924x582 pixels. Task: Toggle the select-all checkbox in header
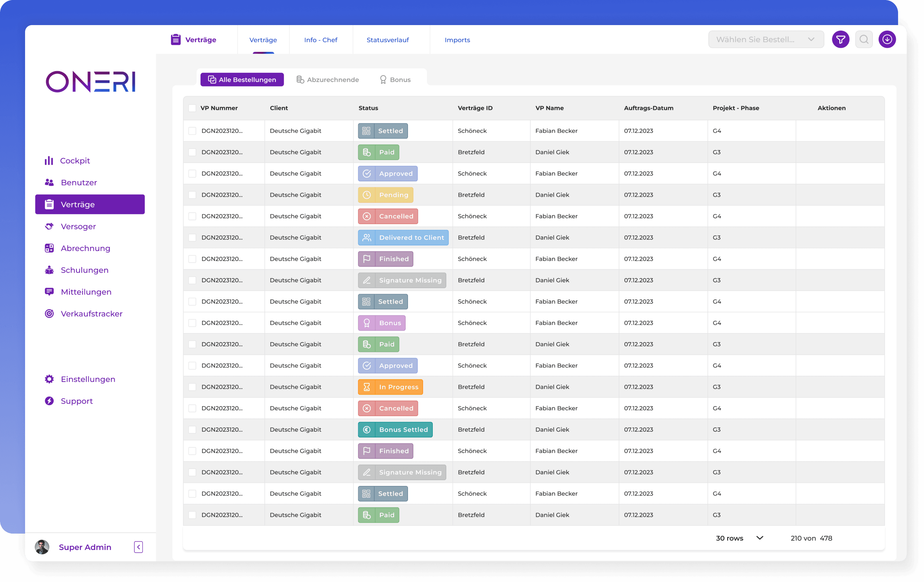192,108
